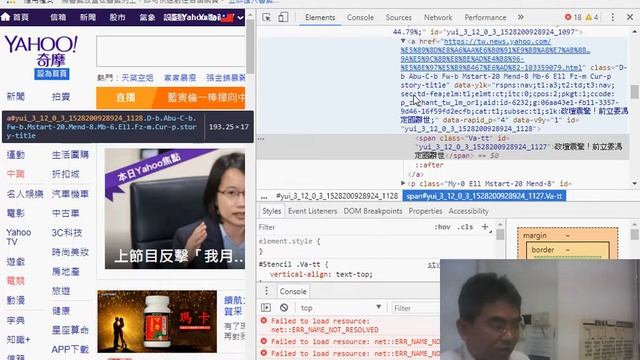Open the Event Listeners tab
Screen dimensions: 640x360
click(312, 211)
